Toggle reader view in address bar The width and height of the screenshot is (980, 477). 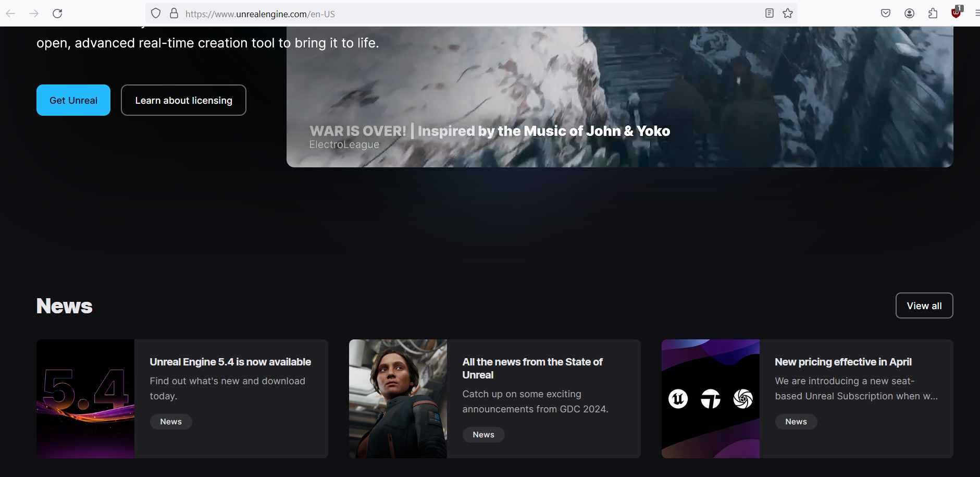769,14
